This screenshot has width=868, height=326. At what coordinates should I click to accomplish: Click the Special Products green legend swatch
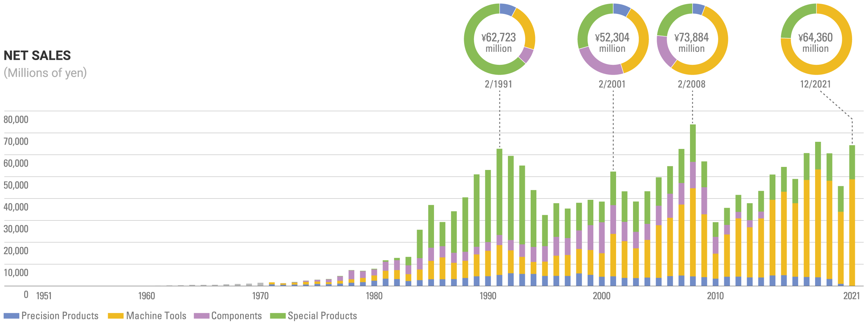click(278, 316)
